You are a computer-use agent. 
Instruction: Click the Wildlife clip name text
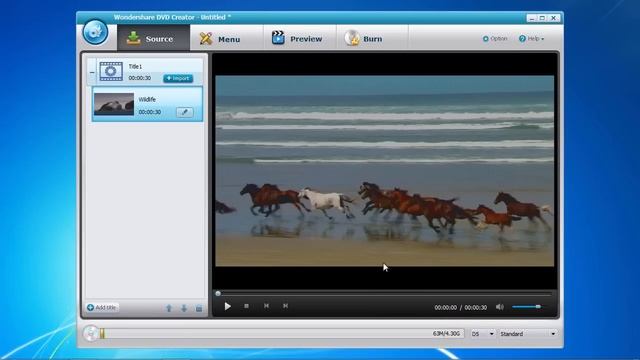(147, 99)
